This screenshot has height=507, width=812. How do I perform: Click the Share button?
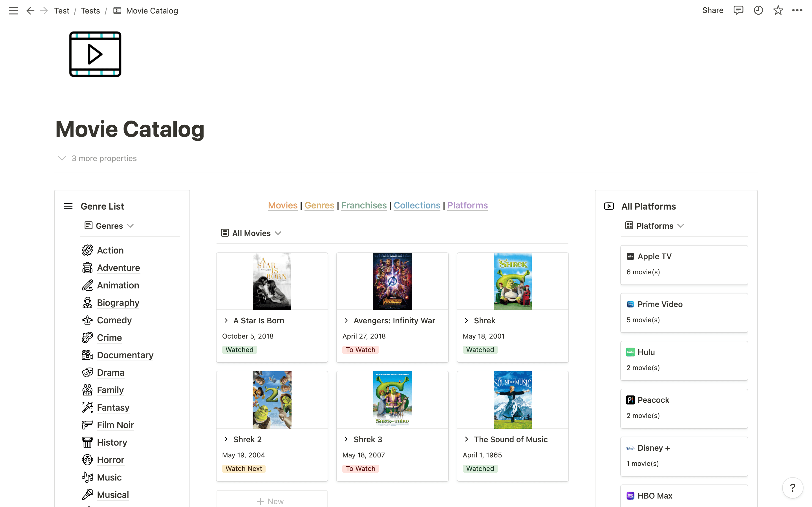pos(713,10)
